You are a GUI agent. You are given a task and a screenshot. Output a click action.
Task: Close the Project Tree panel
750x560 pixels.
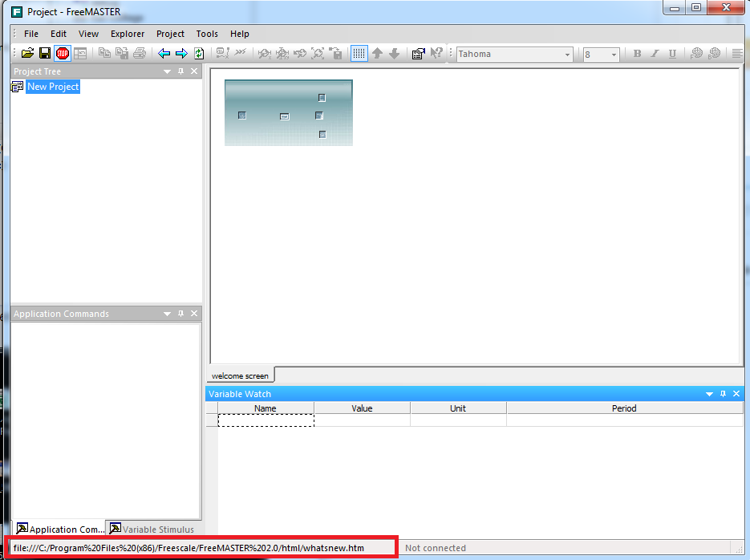click(194, 71)
